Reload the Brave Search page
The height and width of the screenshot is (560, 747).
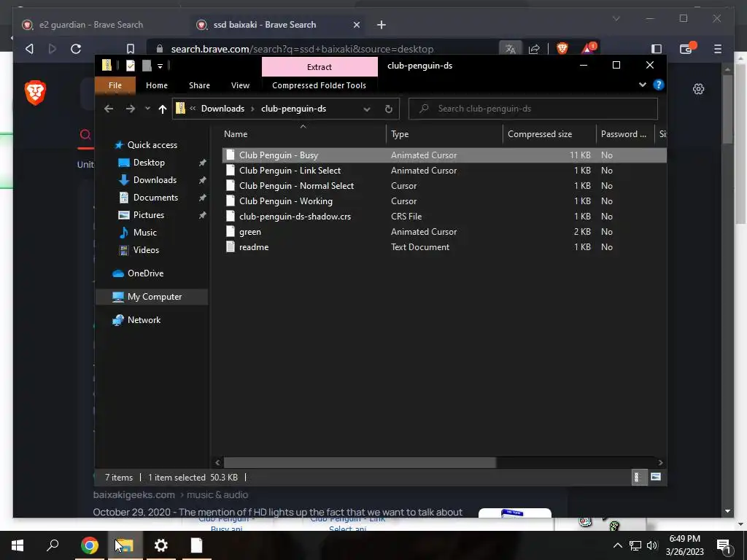pyautogui.click(x=76, y=49)
